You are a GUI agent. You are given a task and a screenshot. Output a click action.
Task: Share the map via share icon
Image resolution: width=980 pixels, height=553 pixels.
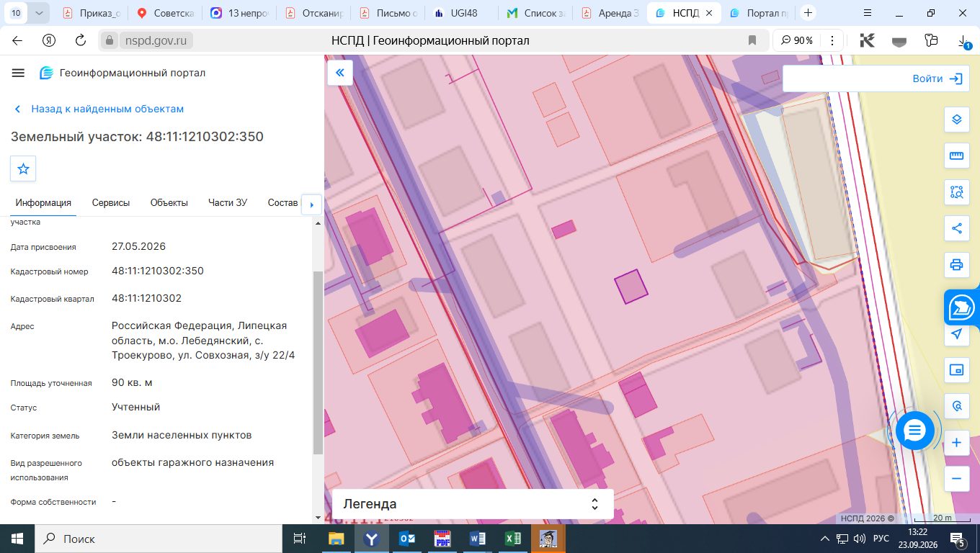tap(956, 228)
